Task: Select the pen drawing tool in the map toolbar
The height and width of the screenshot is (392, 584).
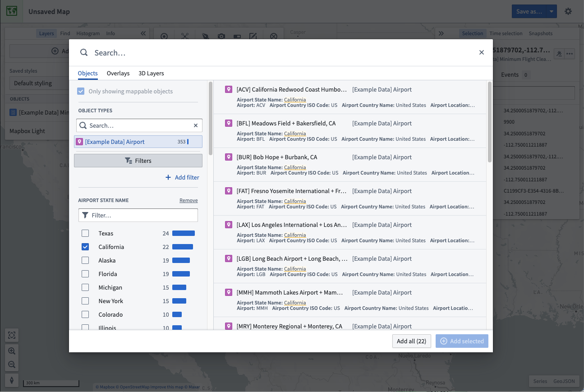Action: point(205,36)
